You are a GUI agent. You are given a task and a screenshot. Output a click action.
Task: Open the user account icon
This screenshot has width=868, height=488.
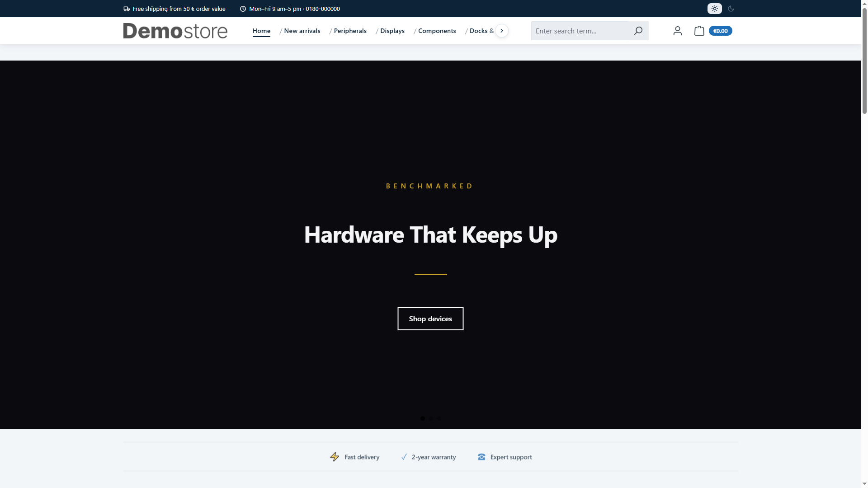click(677, 31)
